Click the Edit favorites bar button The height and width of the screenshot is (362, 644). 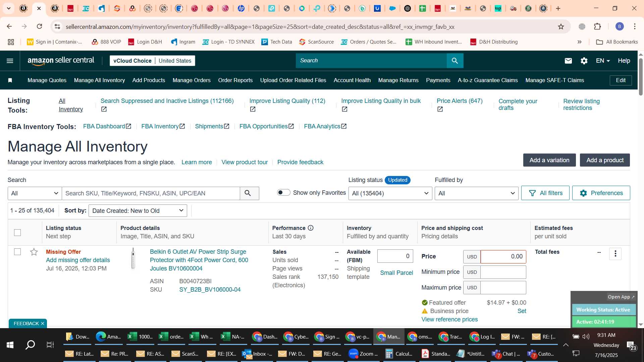(x=621, y=80)
